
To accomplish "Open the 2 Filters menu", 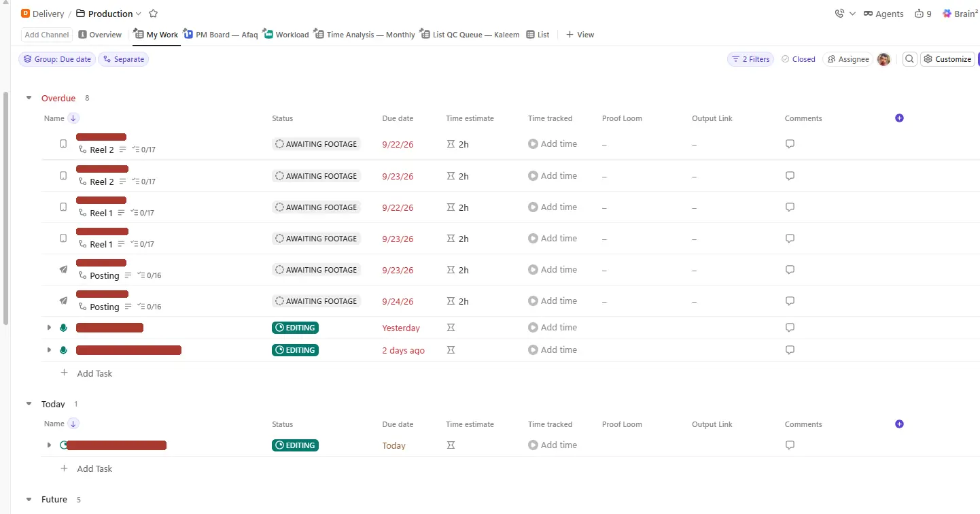I will pyautogui.click(x=750, y=59).
